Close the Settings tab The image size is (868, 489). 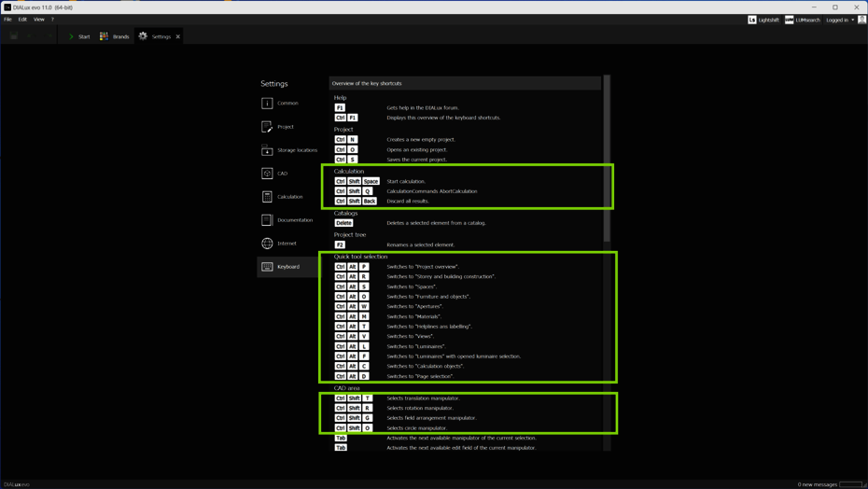pyautogui.click(x=178, y=36)
